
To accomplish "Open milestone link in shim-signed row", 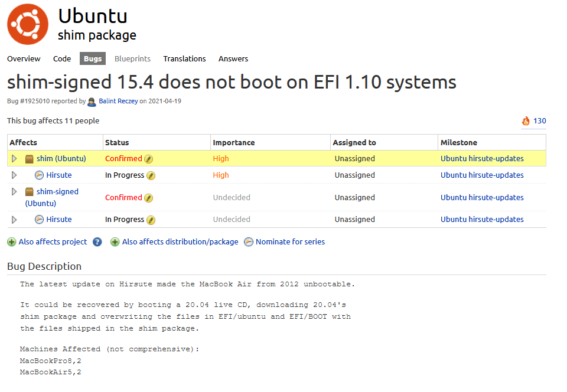I will tap(482, 198).
